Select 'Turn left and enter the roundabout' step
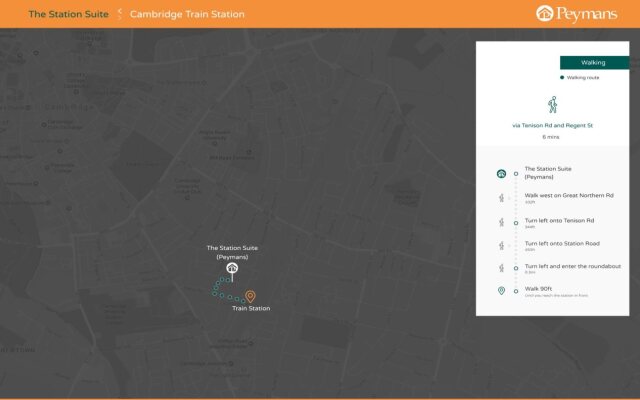Screen dimensions: 640x400 pos(573,266)
